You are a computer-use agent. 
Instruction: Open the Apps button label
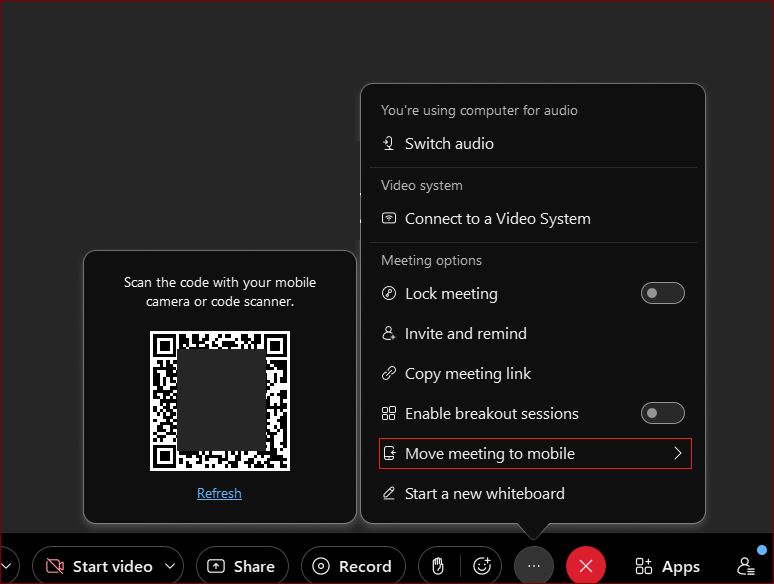[x=681, y=567]
